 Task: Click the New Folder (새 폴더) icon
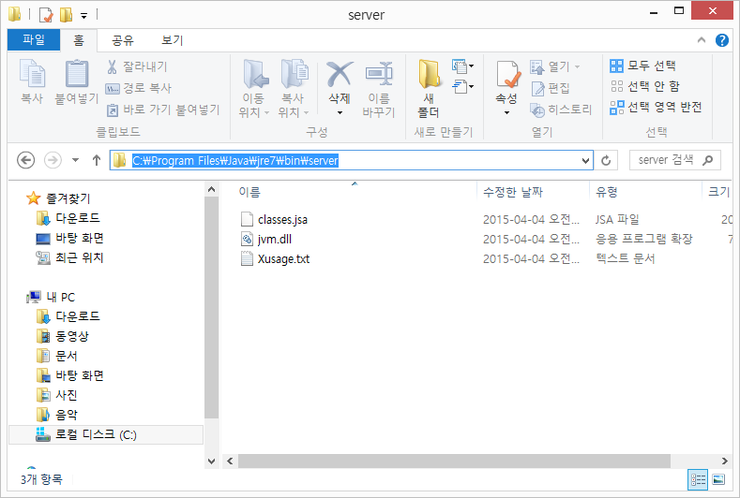click(429, 78)
